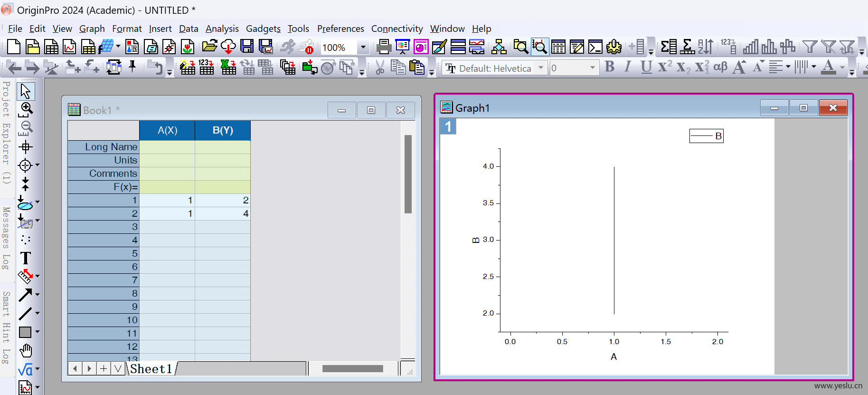Click the B(Y) column header
This screenshot has width=868, height=395.
click(x=223, y=130)
